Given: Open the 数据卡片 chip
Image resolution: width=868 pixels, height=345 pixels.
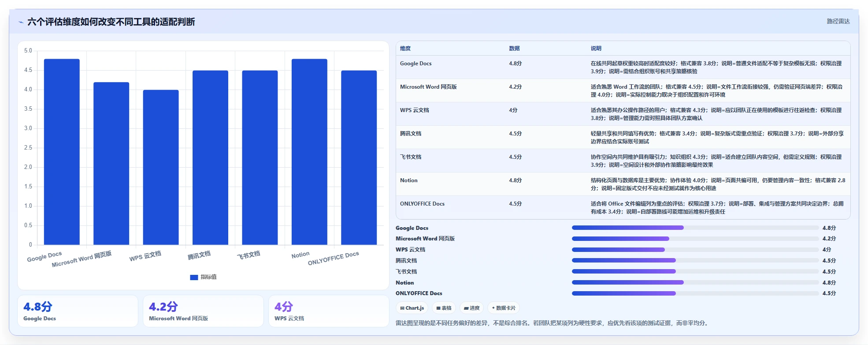Looking at the screenshot, I should coord(504,308).
